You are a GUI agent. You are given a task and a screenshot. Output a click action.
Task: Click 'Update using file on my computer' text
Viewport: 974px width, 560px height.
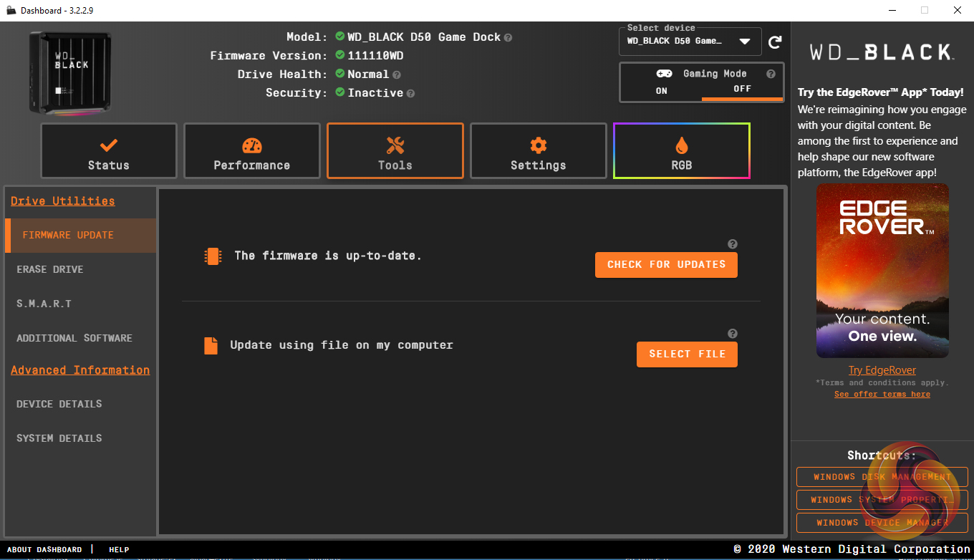342,345
